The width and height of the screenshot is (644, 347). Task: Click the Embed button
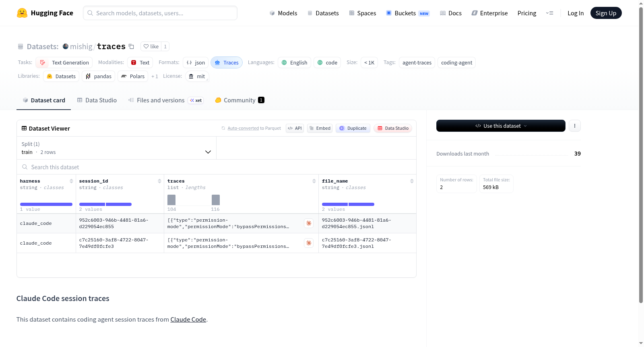tap(320, 128)
